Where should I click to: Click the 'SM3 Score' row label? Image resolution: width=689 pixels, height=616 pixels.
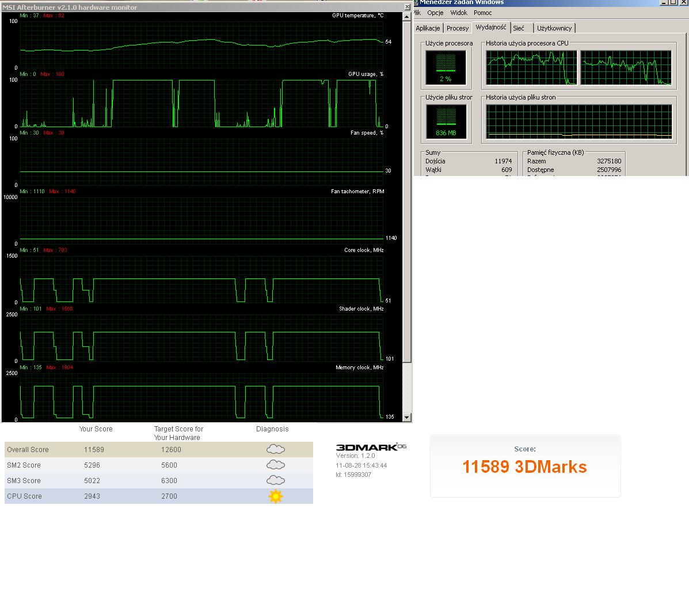point(24,481)
